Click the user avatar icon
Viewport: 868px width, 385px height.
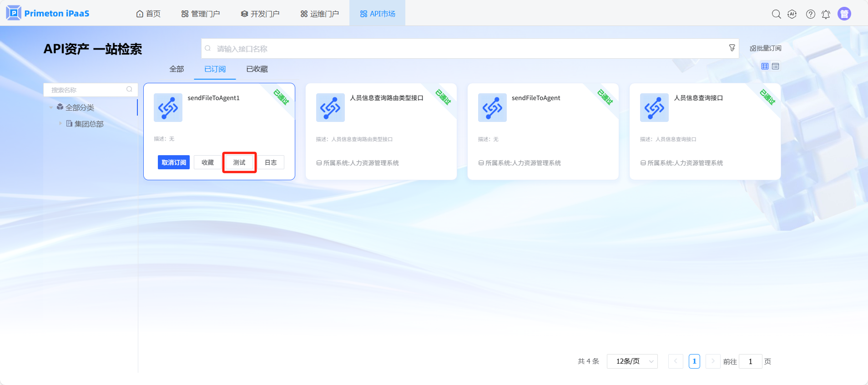click(x=844, y=14)
